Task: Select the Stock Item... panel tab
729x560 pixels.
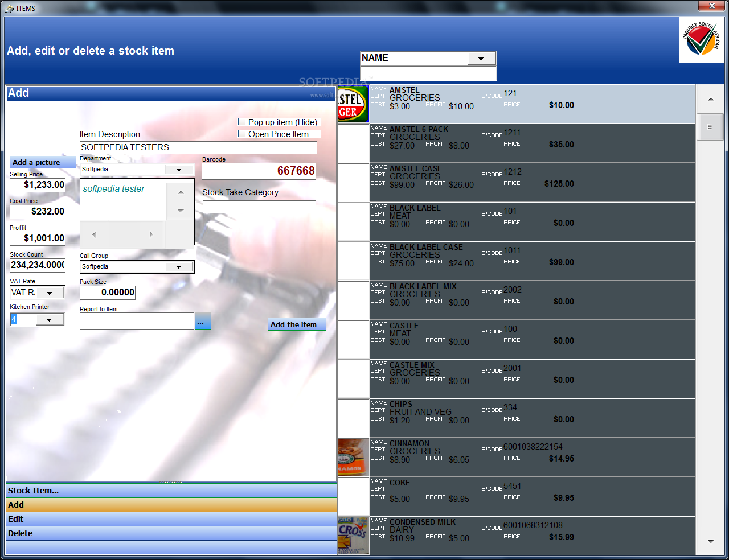Action: tap(171, 491)
